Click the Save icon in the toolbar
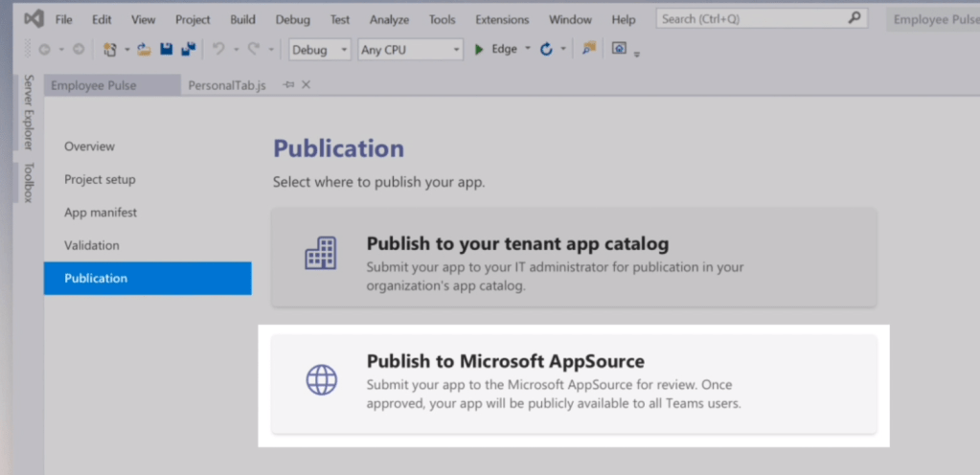This screenshot has width=980, height=475. [x=166, y=50]
